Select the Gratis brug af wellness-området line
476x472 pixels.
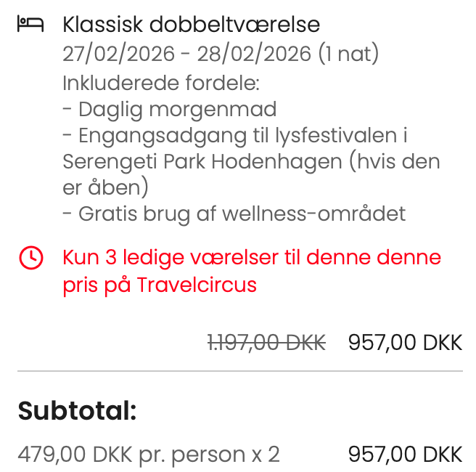coord(234,214)
